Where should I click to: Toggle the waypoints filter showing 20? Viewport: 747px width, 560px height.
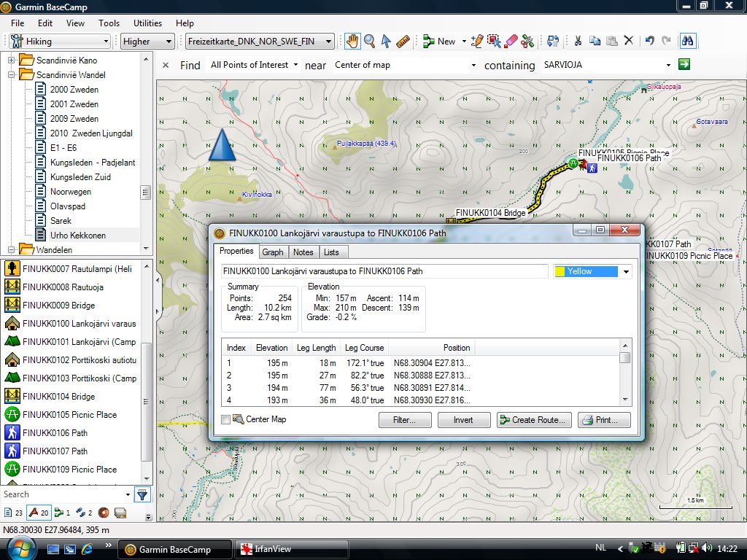39,513
